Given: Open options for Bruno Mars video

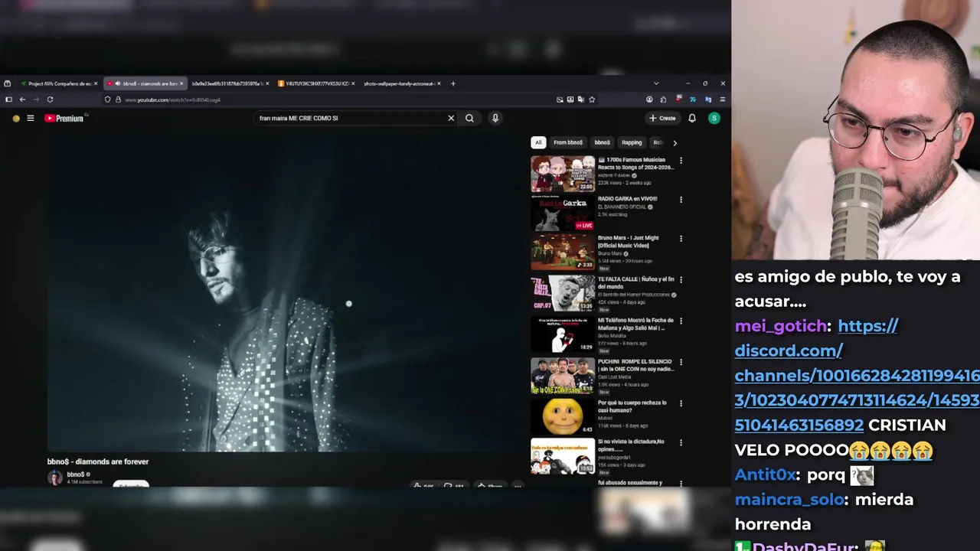Looking at the screenshot, I should (681, 239).
